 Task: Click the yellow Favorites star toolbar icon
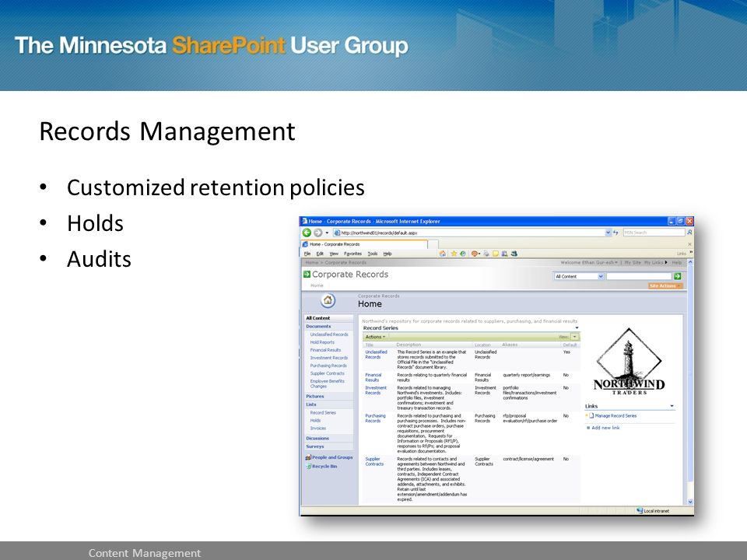(454, 254)
